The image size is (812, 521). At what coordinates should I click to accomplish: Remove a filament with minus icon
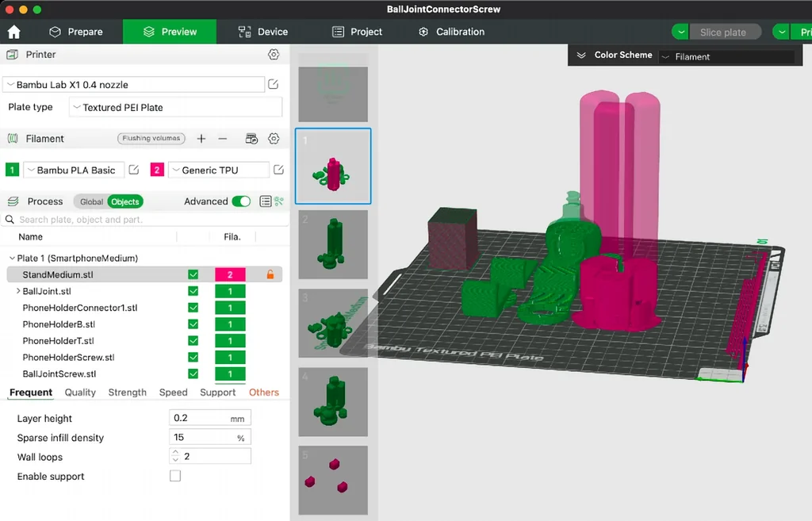[223, 138]
